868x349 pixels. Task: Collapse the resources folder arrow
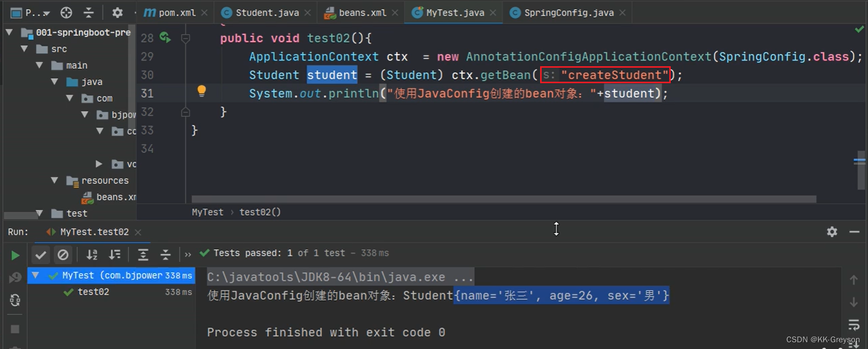coord(54,180)
